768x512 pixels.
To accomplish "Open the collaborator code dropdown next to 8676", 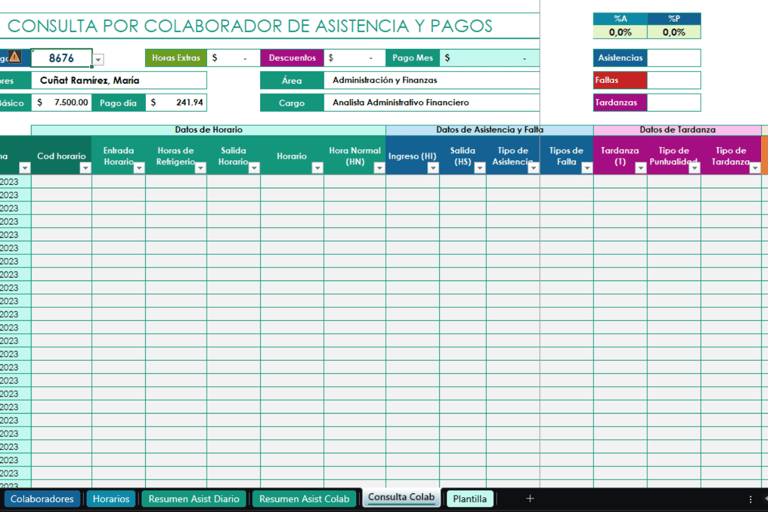I will 98,59.
